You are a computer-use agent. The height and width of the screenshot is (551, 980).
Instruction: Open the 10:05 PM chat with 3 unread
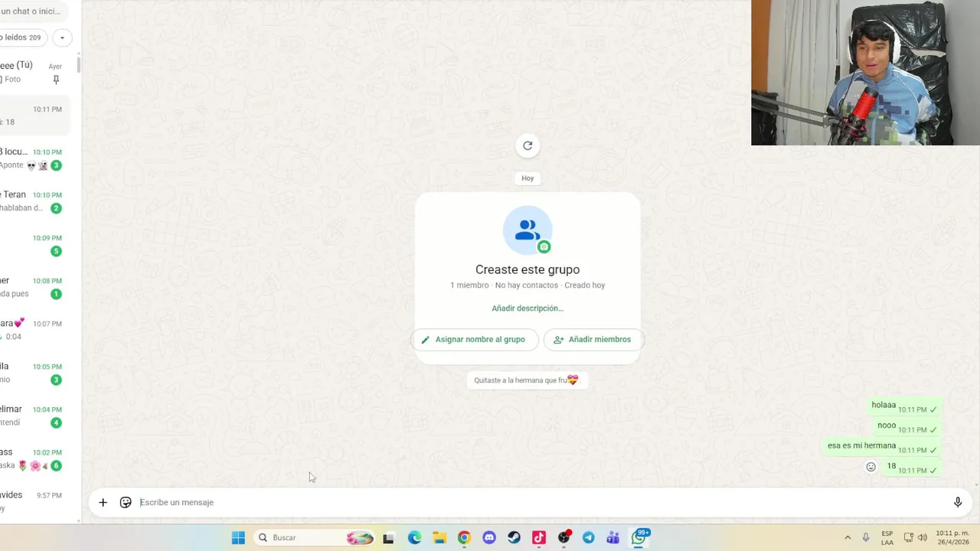coord(35,373)
